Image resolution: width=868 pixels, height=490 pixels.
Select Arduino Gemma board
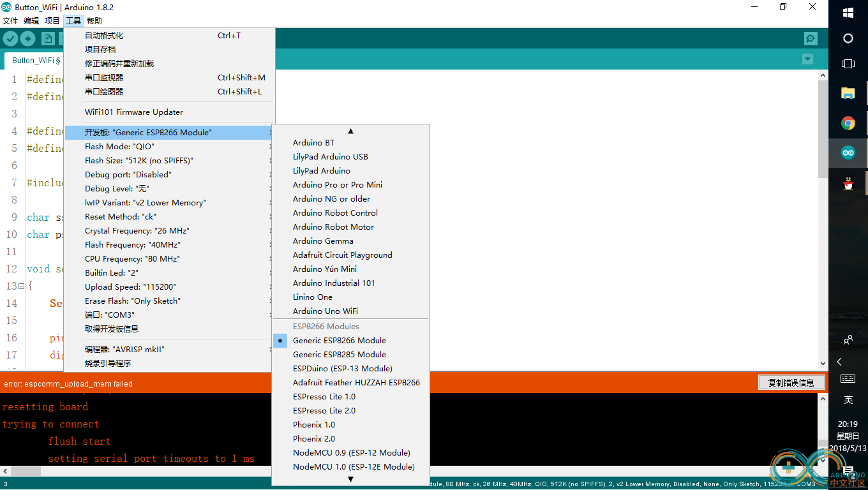(350, 241)
